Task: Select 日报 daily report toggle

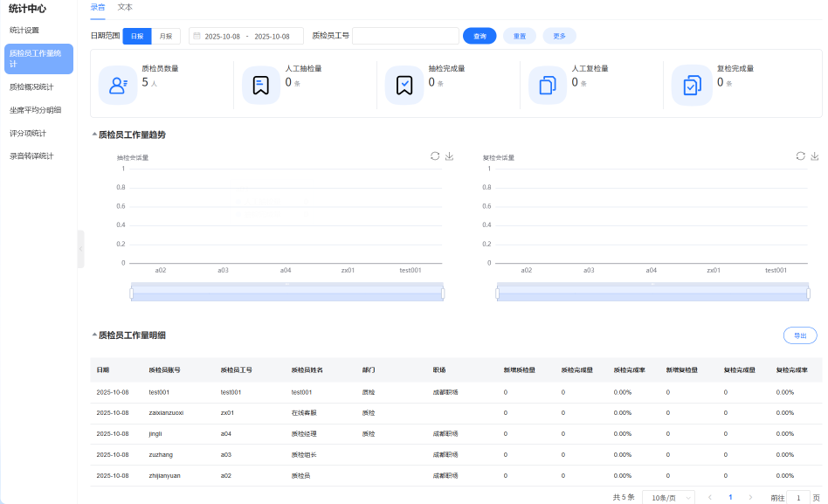Action: pyautogui.click(x=137, y=36)
